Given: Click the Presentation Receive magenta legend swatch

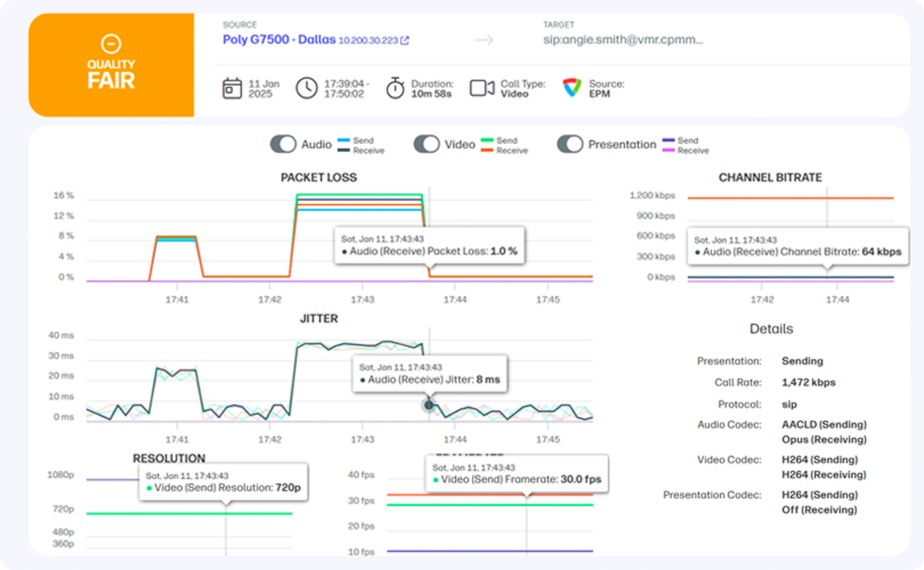Looking at the screenshot, I should [668, 150].
